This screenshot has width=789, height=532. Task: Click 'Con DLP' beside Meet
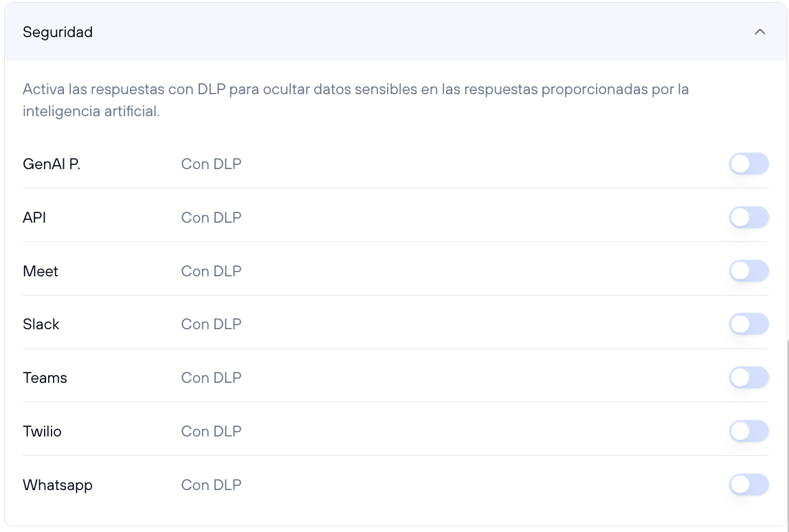coord(211,271)
